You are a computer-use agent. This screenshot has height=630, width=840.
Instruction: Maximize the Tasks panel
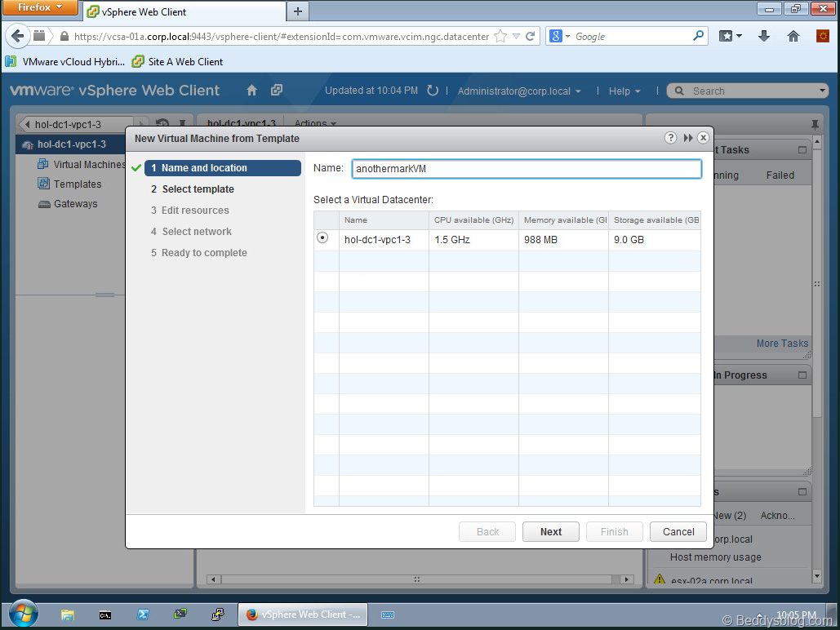click(802, 150)
